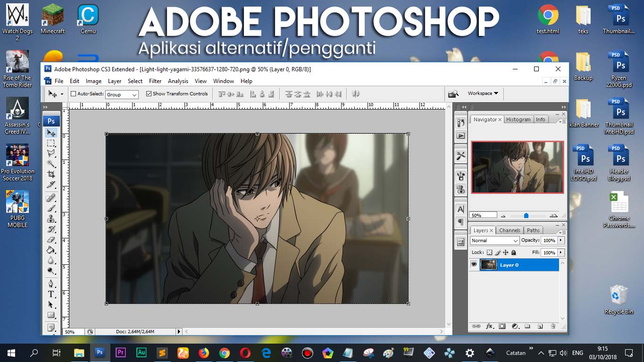The width and height of the screenshot is (644, 362).
Task: Switch to the Info tab
Action: pos(540,119)
